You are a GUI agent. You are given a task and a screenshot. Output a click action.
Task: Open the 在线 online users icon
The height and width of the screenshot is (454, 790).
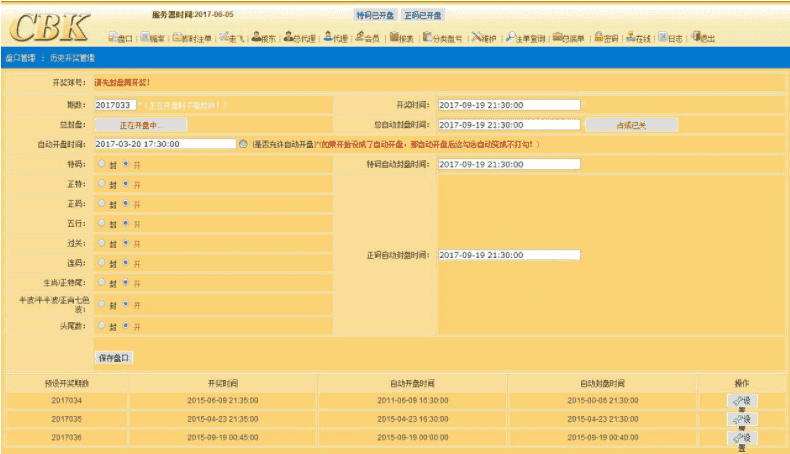630,37
